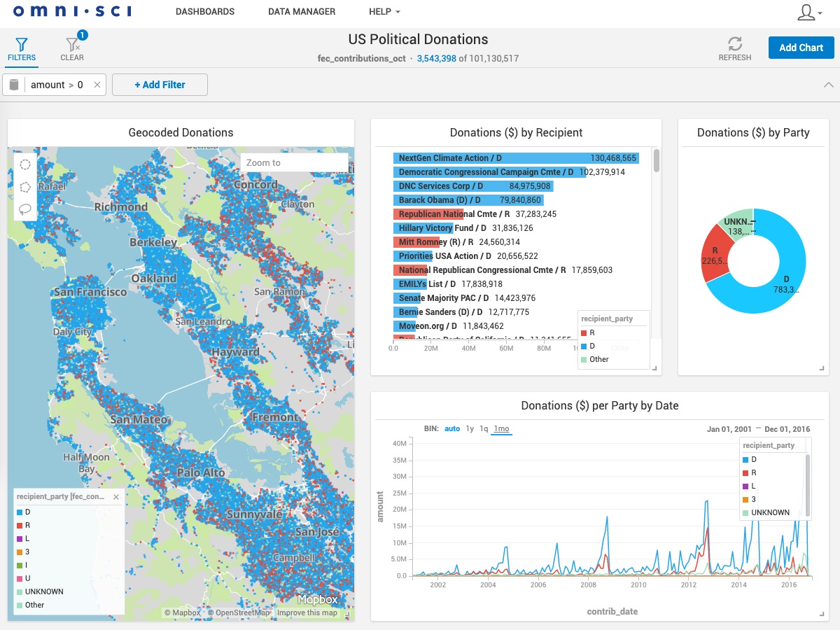The width and height of the screenshot is (840, 630).
Task: Click the Jan 01, 2001 start date
Action: [729, 429]
